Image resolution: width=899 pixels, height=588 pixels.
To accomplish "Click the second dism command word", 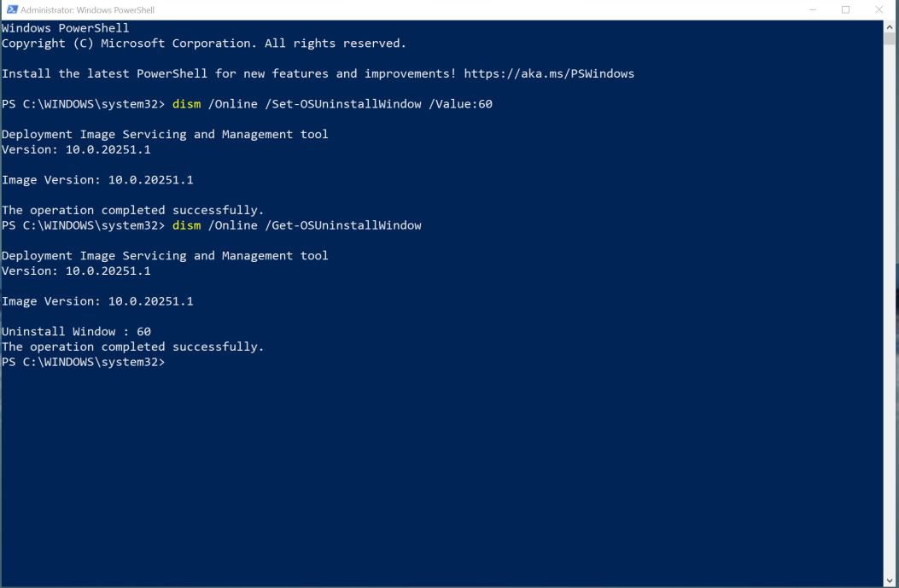I will pyautogui.click(x=186, y=225).
